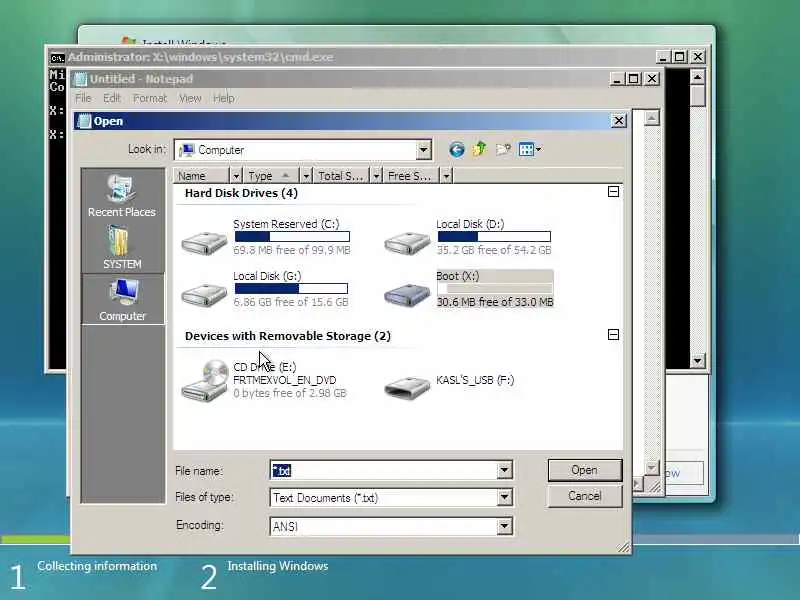
Task: Open the Notepad View menu
Action: click(190, 98)
